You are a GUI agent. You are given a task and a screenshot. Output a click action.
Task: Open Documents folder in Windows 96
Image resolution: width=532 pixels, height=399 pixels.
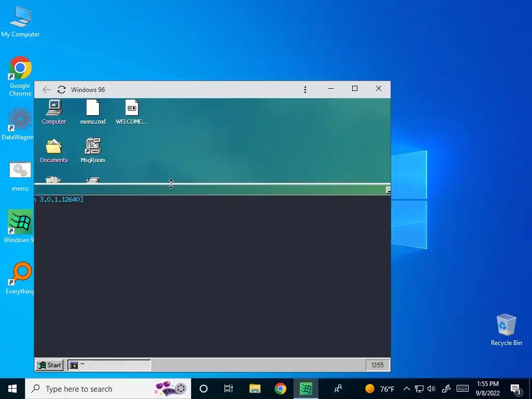point(54,151)
